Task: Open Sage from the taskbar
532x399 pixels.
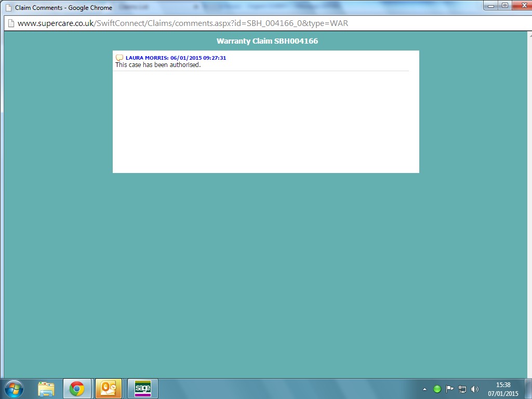Action: coord(143,389)
